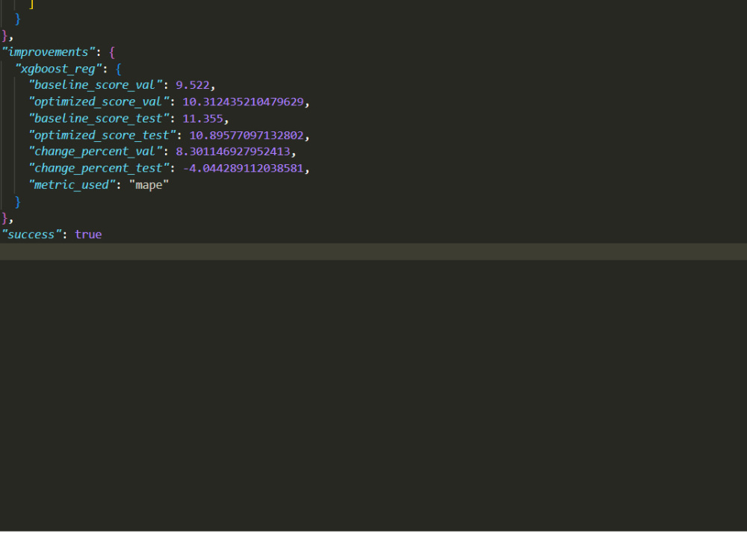Click the "baseline_score_val" key
This screenshot has height=560, width=747.
[x=96, y=85]
